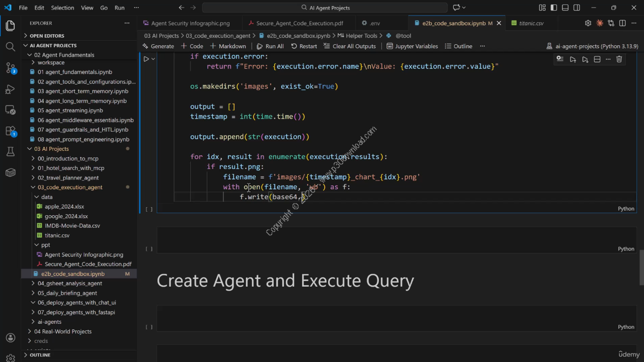Toggle the secondary side bar layout
Screen dimensions: 644x362
tap(577, 8)
